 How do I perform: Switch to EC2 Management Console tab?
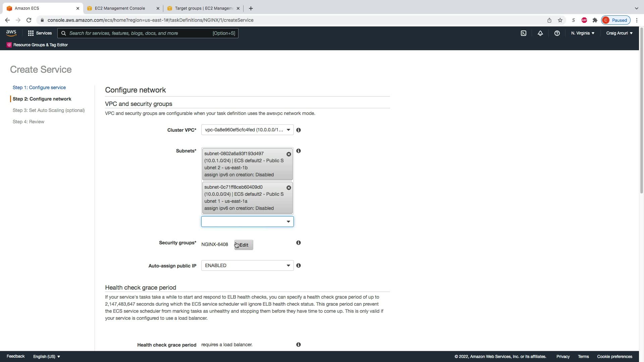120,8
